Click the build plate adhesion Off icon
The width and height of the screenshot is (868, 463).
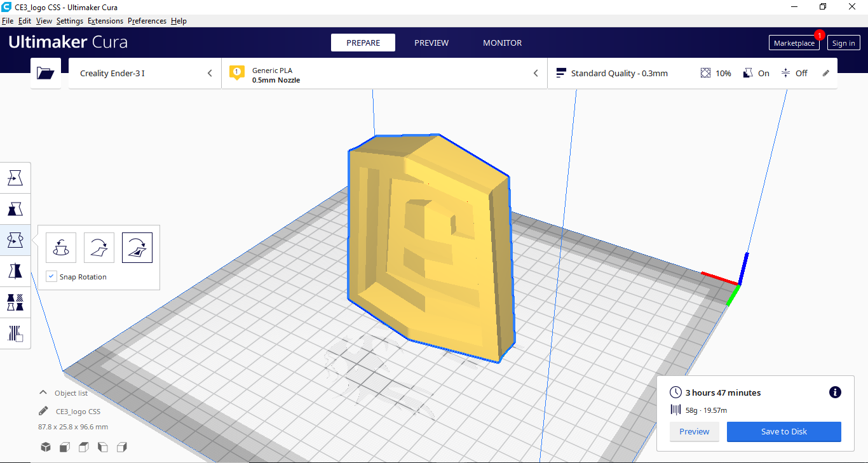click(x=785, y=73)
